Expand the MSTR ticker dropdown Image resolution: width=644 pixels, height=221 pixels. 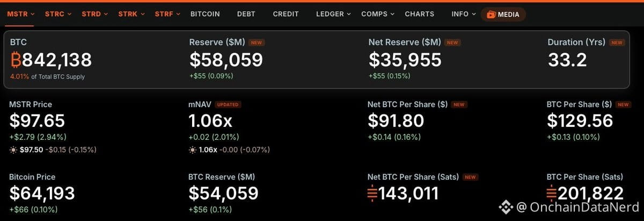21,14
